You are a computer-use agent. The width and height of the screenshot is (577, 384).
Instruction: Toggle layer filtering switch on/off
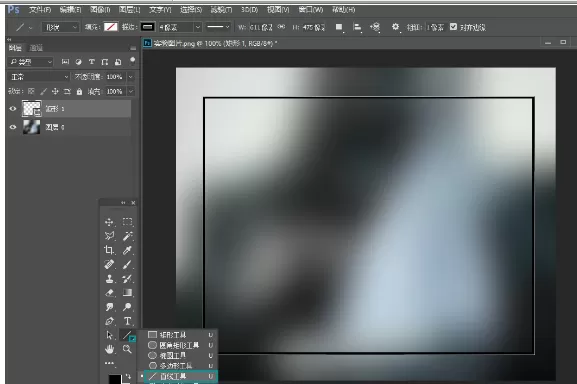pyautogui.click(x=132, y=61)
